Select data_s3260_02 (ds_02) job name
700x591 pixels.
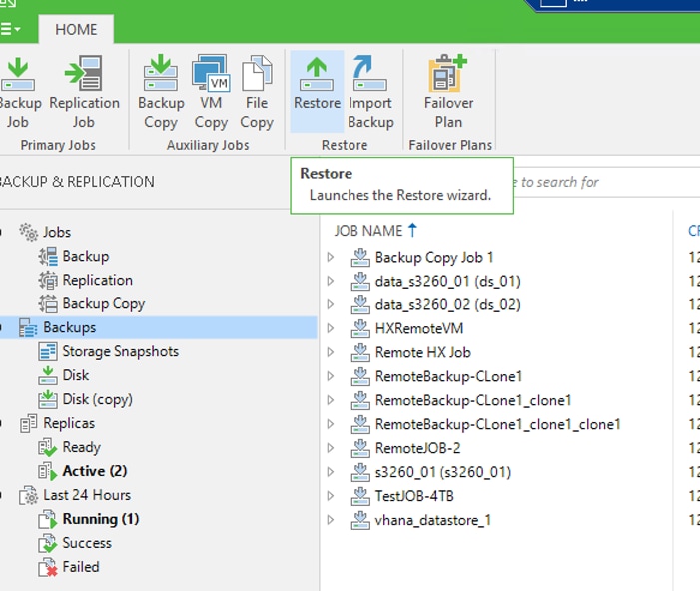click(448, 304)
